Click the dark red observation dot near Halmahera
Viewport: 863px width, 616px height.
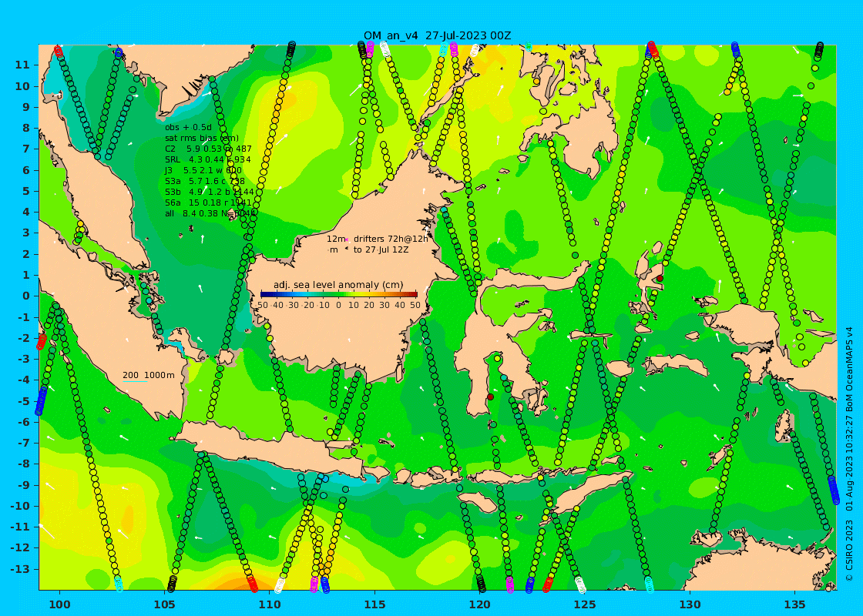660,278
